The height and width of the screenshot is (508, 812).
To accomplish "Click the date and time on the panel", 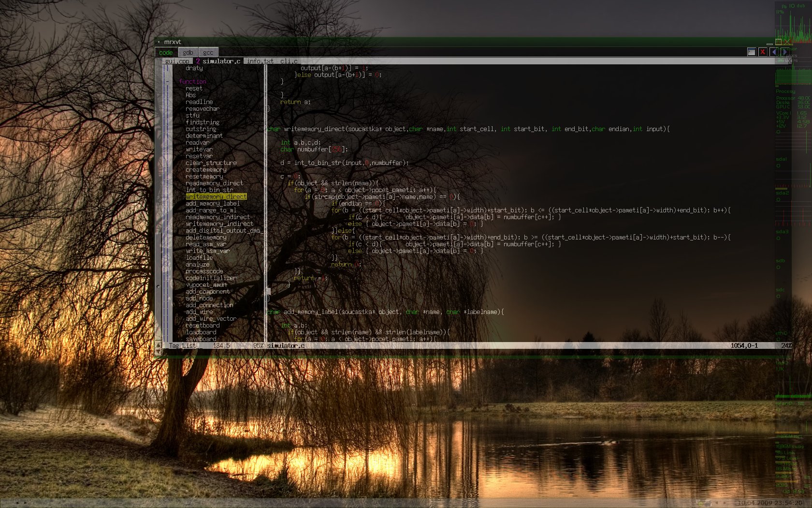I will tap(769, 503).
